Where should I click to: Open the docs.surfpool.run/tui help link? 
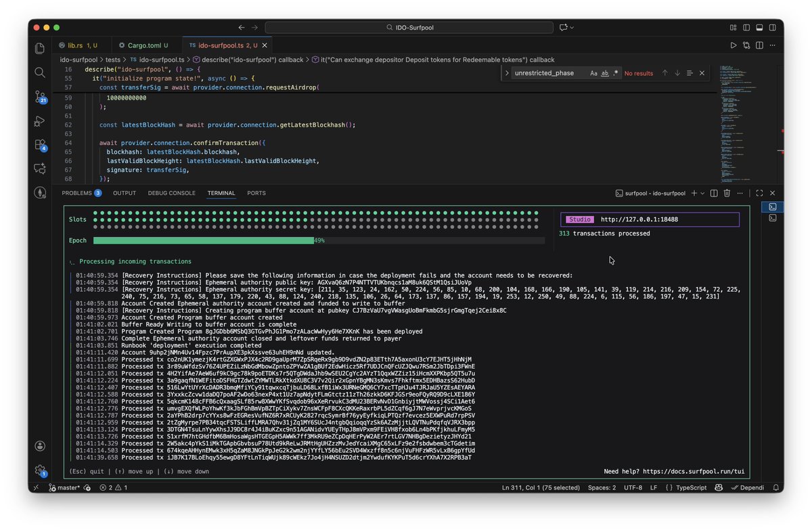(x=693, y=472)
